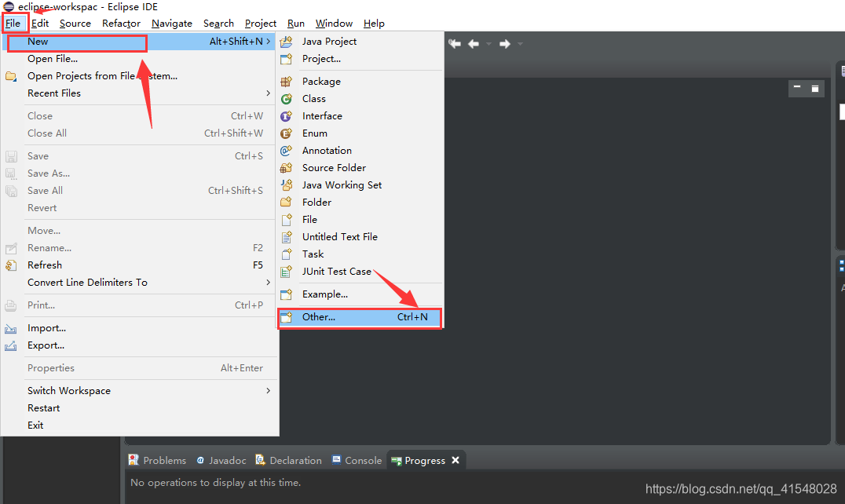Click the Export icon in File menu
The width and height of the screenshot is (845, 504).
pos(11,345)
